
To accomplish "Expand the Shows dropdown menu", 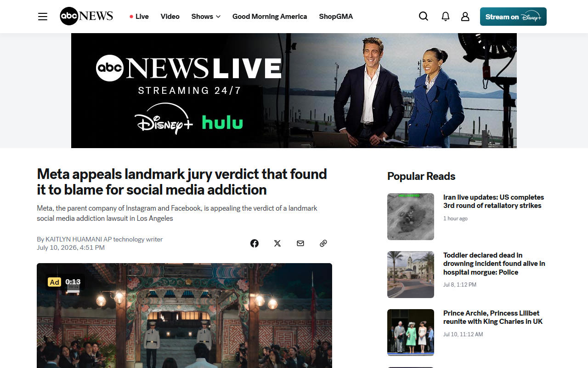I will (206, 17).
